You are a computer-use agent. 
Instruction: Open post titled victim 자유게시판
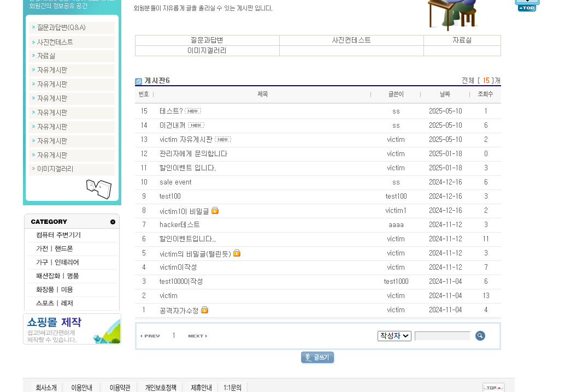pyautogui.click(x=186, y=139)
